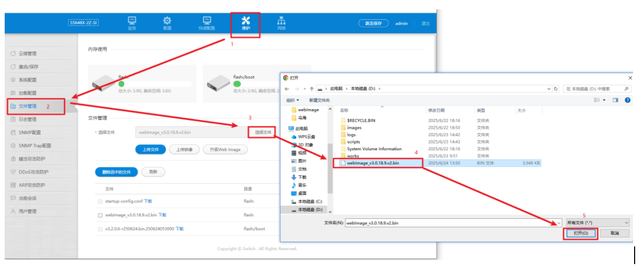Click the flash: disk drive image
644x275 pixels.
(104, 82)
